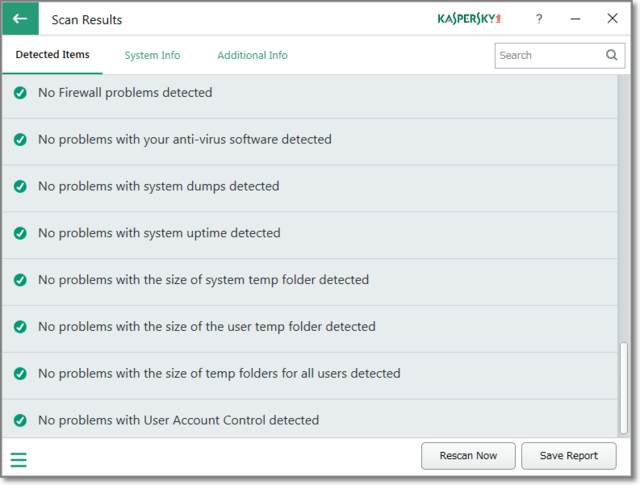Viewport: 640px width, 485px height.
Task: Click the search magnifier icon
Action: (612, 56)
